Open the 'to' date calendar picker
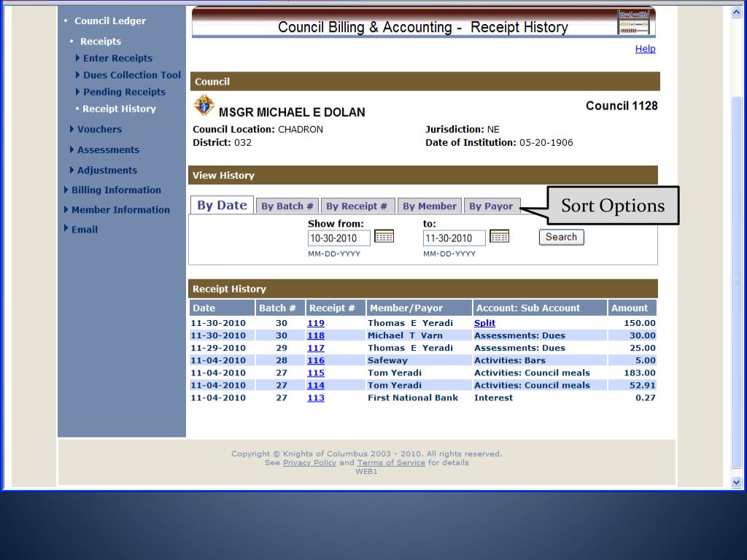Viewport: 747px width, 560px height. point(499,236)
